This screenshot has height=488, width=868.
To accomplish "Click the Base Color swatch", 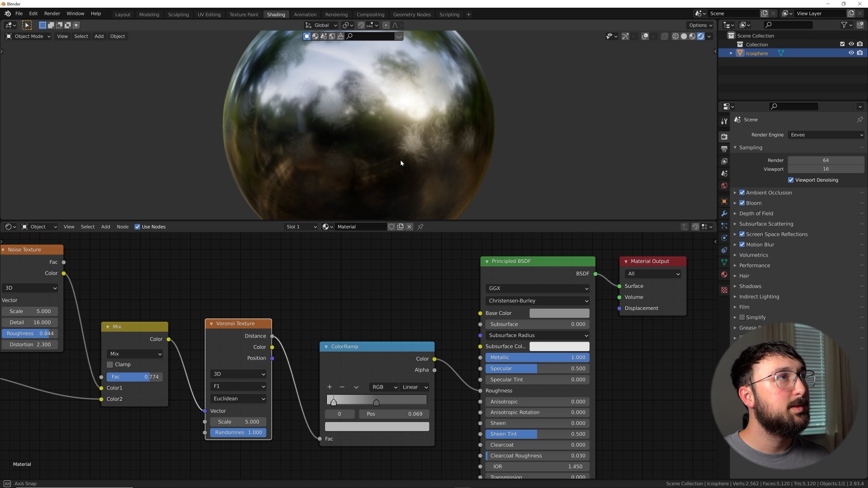I will click(x=559, y=314).
